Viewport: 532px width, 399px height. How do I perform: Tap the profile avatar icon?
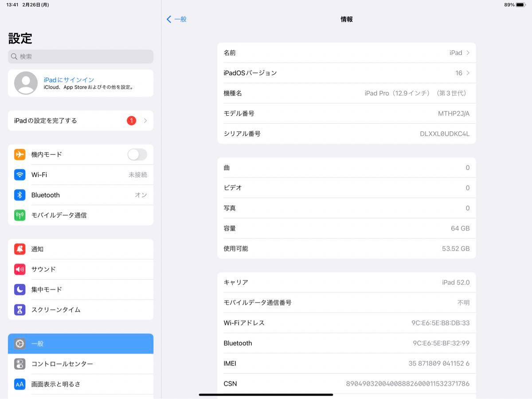pyautogui.click(x=26, y=83)
